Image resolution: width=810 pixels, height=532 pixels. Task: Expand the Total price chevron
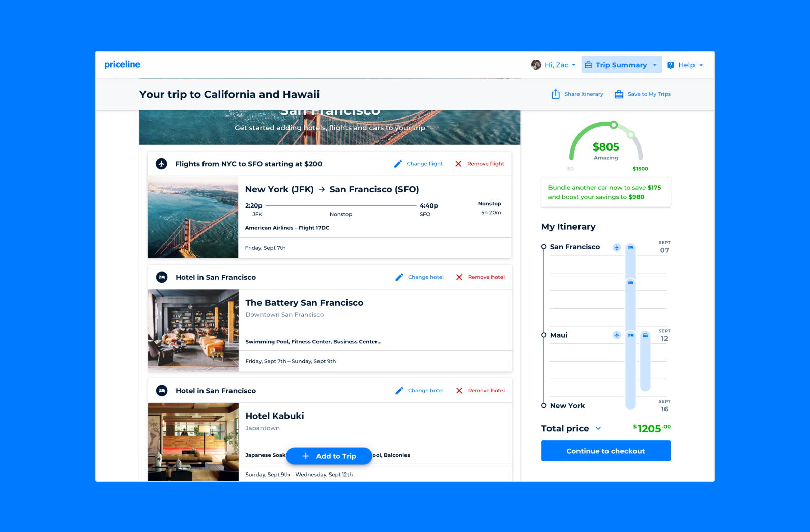[x=598, y=428]
